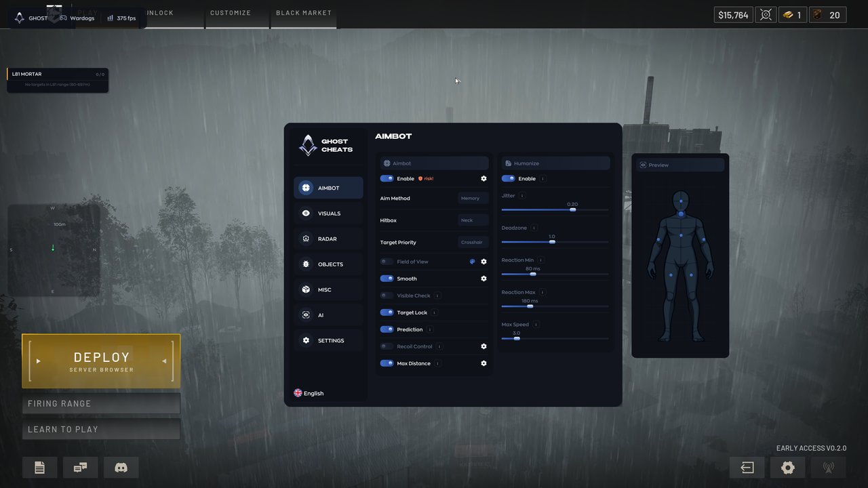Open Recoil Control gear settings
Viewport: 868px width, 488px height.
pos(484,346)
